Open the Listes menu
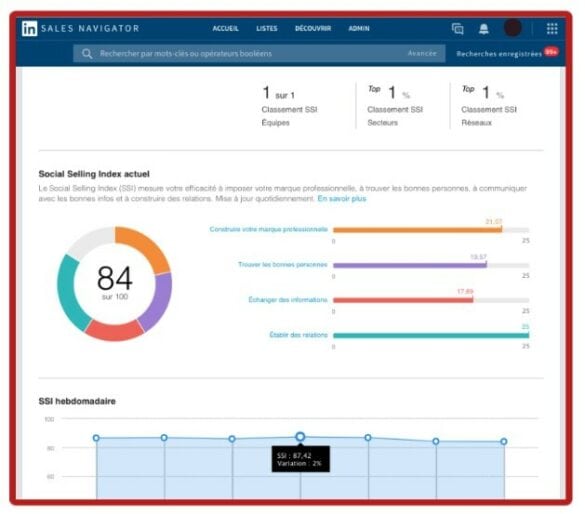Image resolution: width=585 pixels, height=514 pixels. [x=267, y=28]
